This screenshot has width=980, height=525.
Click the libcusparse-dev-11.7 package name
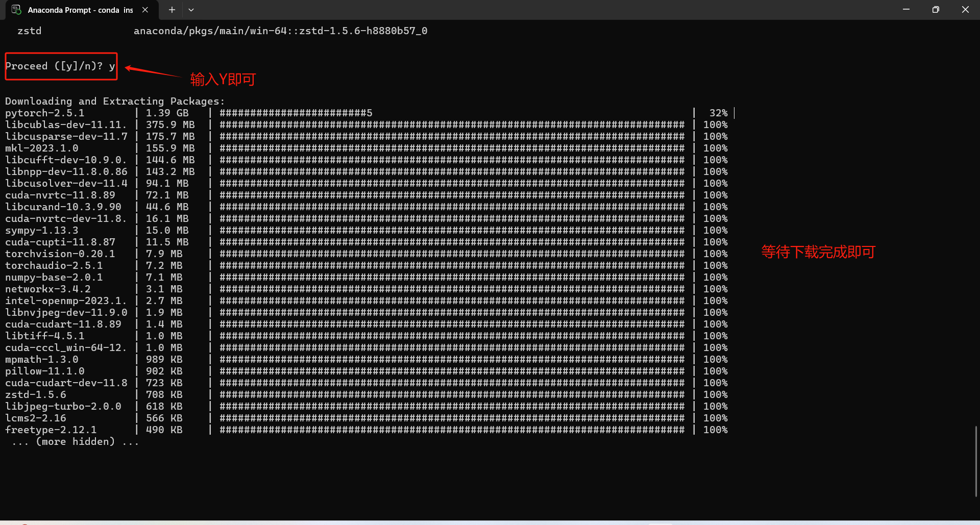(66, 136)
